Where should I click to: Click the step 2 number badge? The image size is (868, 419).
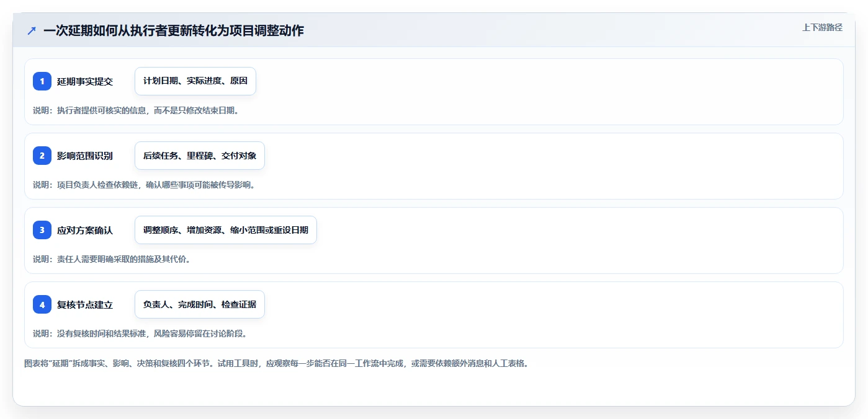[42, 156]
